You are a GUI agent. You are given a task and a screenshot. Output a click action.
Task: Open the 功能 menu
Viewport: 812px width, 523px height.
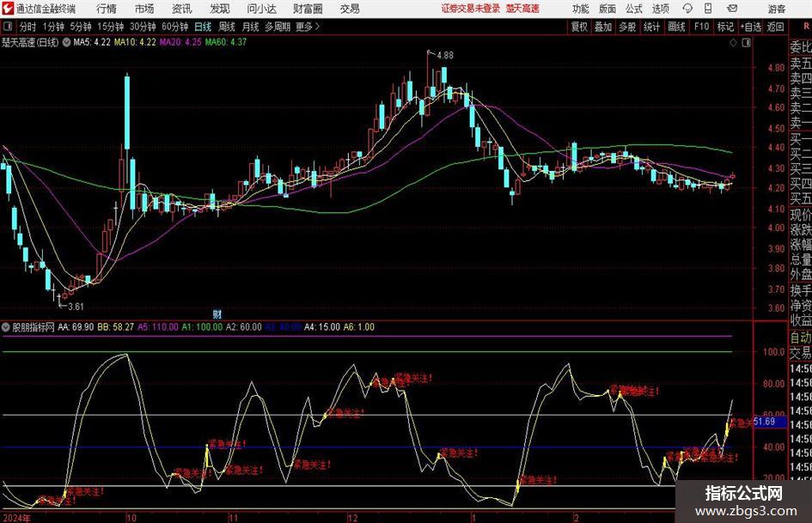pos(581,9)
